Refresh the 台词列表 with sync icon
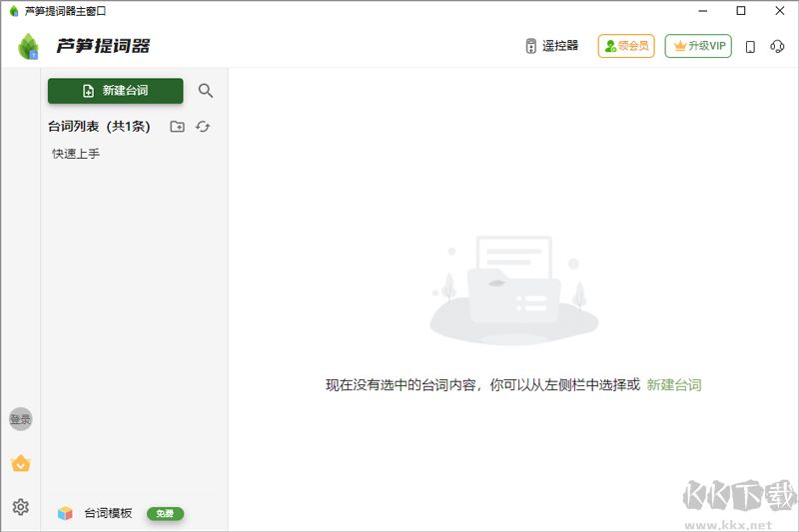The image size is (799, 532). point(203,126)
